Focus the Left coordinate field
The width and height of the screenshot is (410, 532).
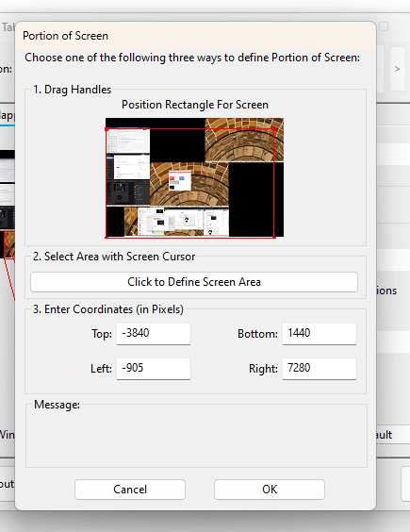[x=154, y=369]
